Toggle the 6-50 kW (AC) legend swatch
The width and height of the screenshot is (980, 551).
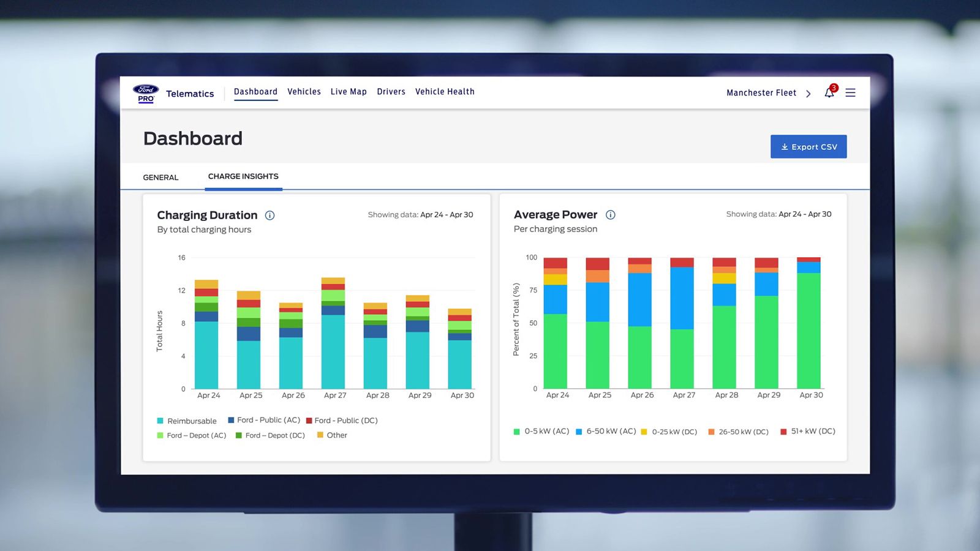(579, 432)
